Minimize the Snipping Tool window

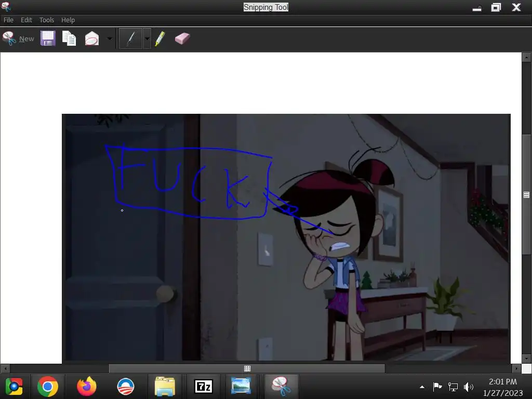(x=477, y=7)
